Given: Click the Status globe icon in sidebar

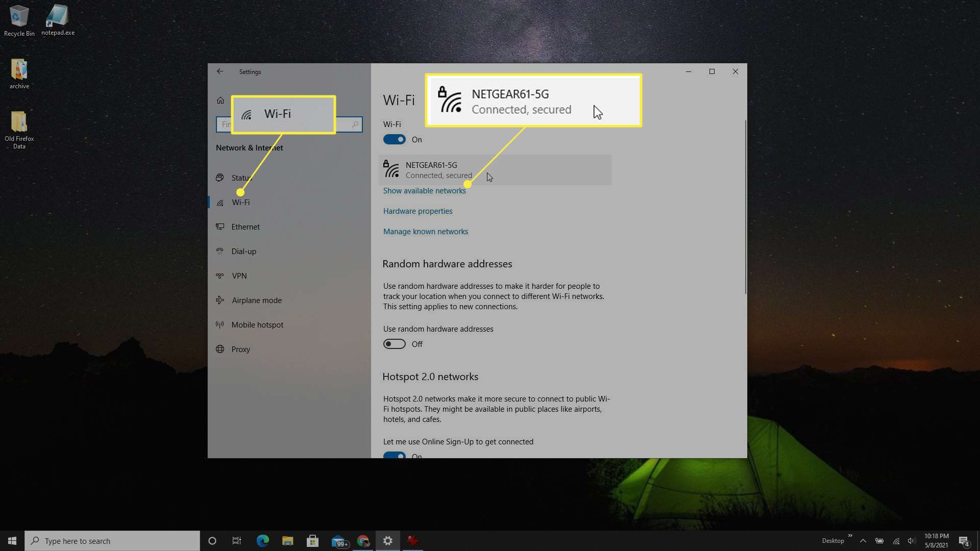Looking at the screenshot, I should tap(220, 178).
